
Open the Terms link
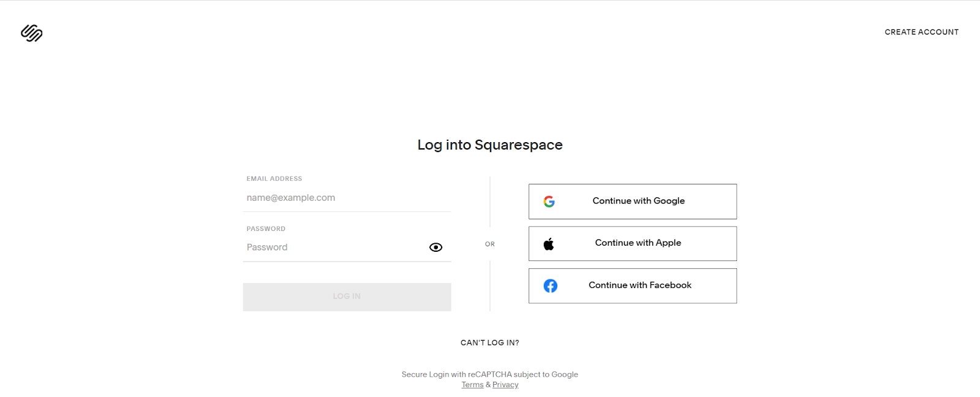[472, 385]
